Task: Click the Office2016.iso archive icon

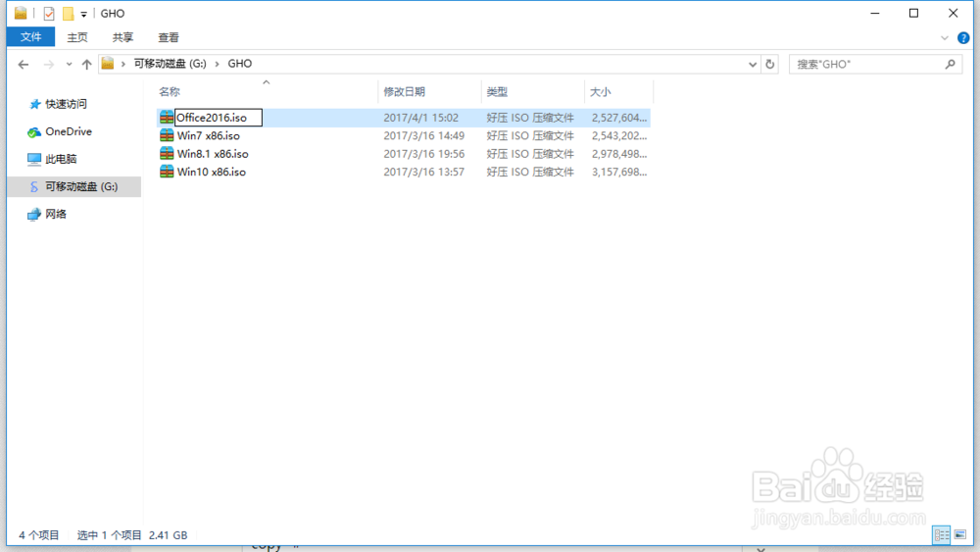Action: point(167,117)
